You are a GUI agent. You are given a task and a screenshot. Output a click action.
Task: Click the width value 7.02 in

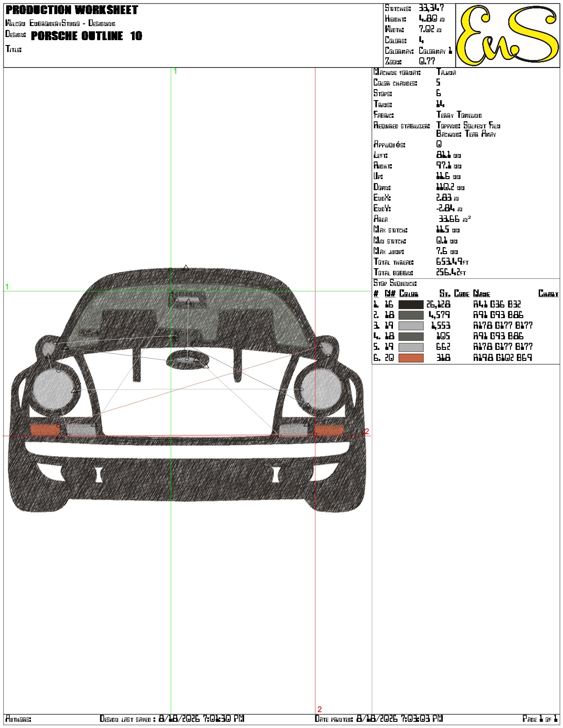[430, 29]
